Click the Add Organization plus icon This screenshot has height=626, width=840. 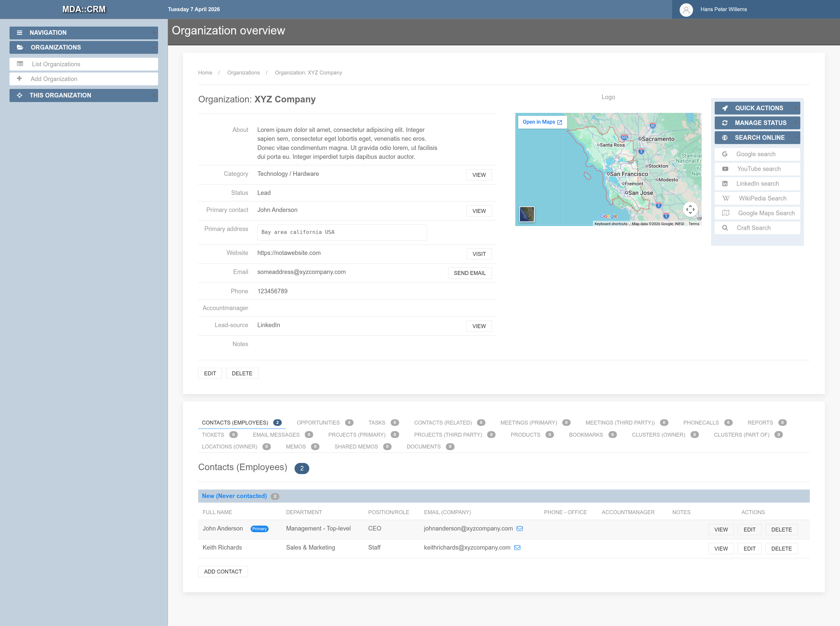[19, 79]
